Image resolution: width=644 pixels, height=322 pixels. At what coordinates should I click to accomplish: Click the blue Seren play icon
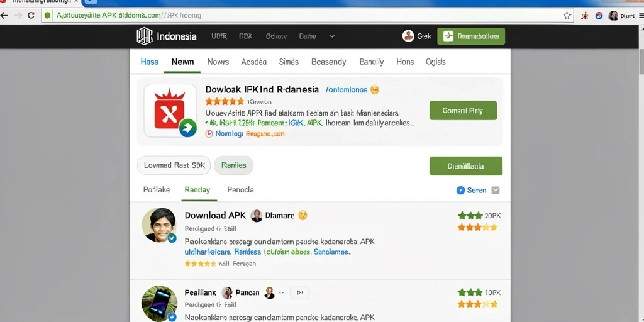pyautogui.click(x=460, y=190)
